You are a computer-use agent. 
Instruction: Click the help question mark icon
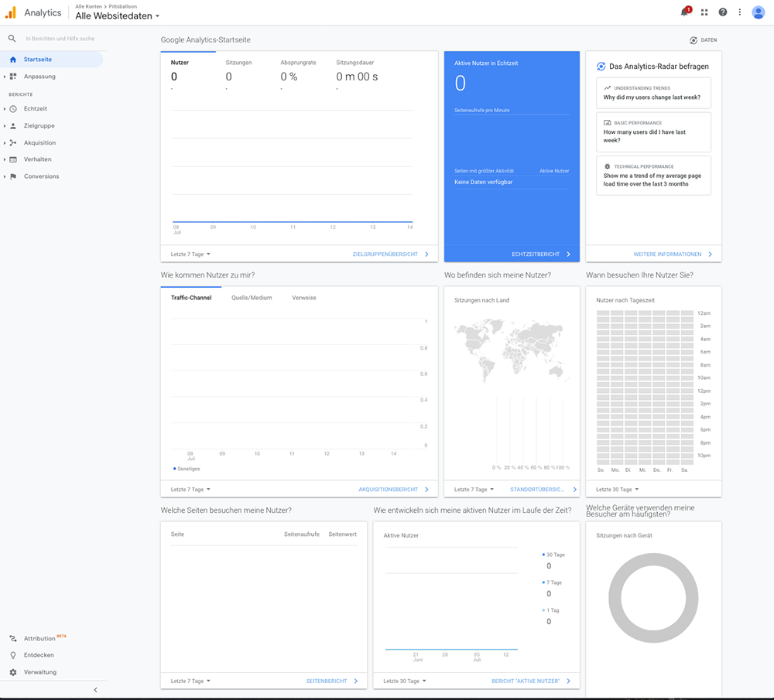pos(723,12)
